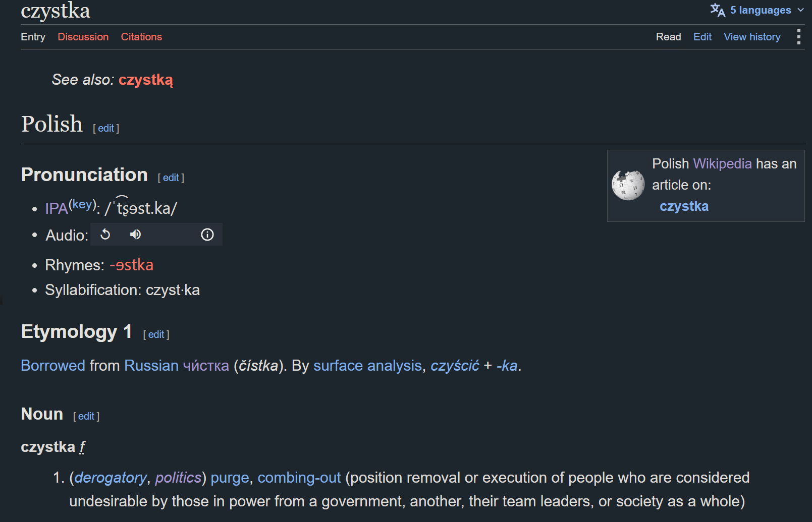Open the IPA key link

click(82, 204)
